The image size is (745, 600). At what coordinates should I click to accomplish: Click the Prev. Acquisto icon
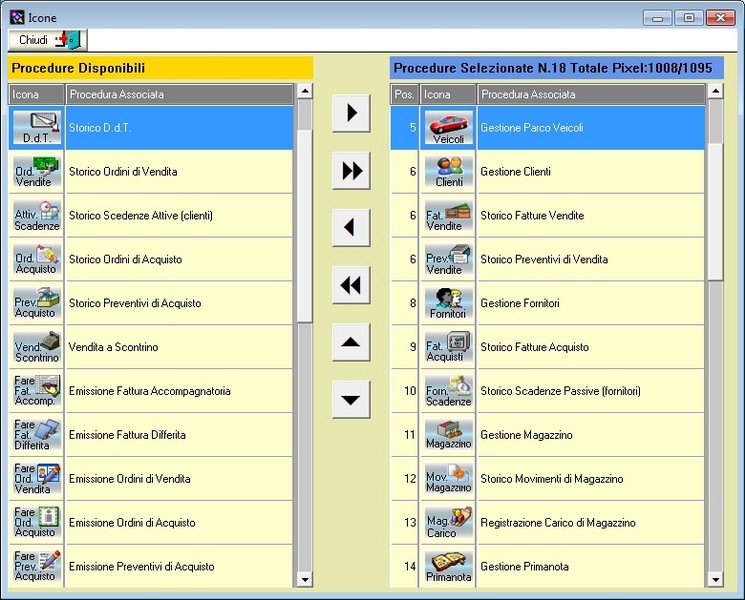(x=37, y=303)
